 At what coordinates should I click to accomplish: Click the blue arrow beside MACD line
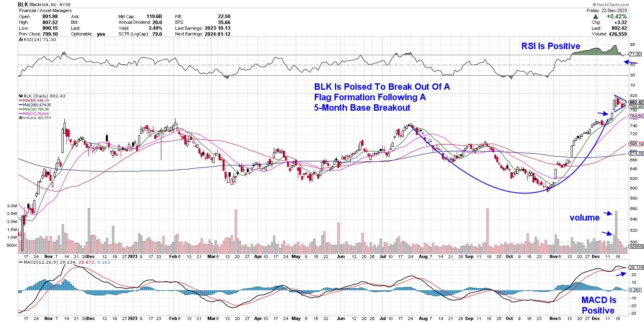tap(621, 274)
